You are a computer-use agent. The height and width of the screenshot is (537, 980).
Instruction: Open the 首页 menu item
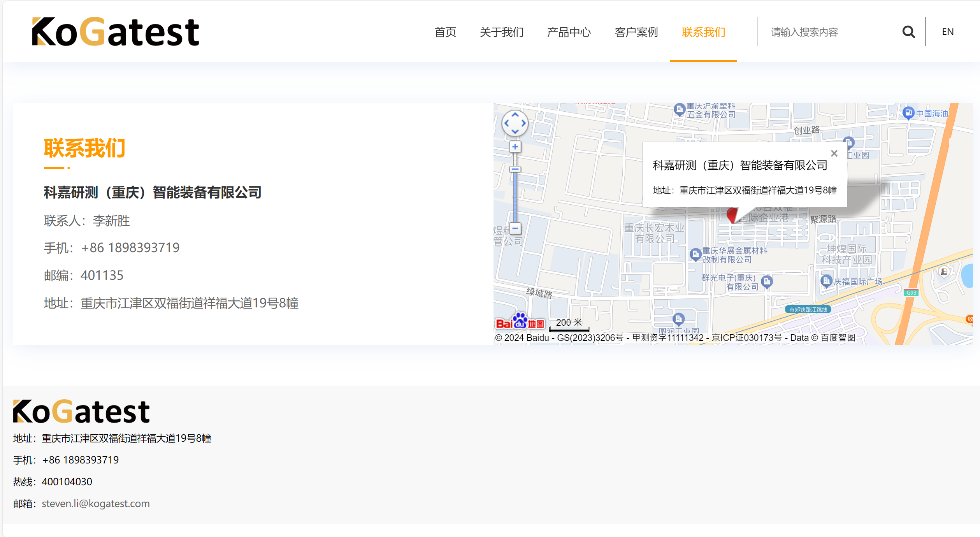tap(445, 32)
